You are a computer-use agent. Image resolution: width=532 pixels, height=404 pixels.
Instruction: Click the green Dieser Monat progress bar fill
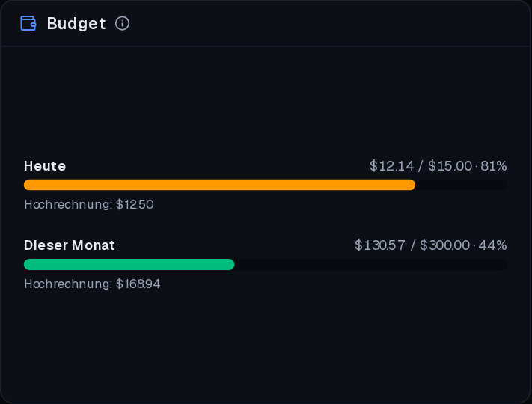point(129,264)
